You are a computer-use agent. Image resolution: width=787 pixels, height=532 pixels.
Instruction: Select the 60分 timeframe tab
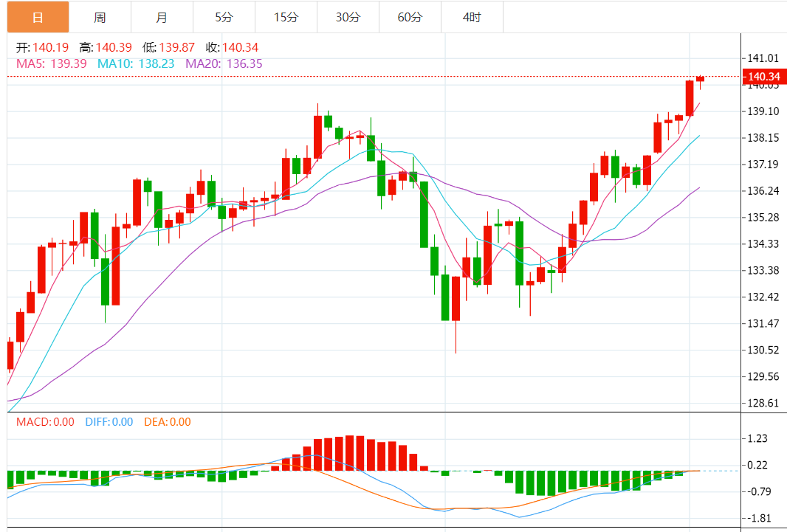pyautogui.click(x=410, y=17)
